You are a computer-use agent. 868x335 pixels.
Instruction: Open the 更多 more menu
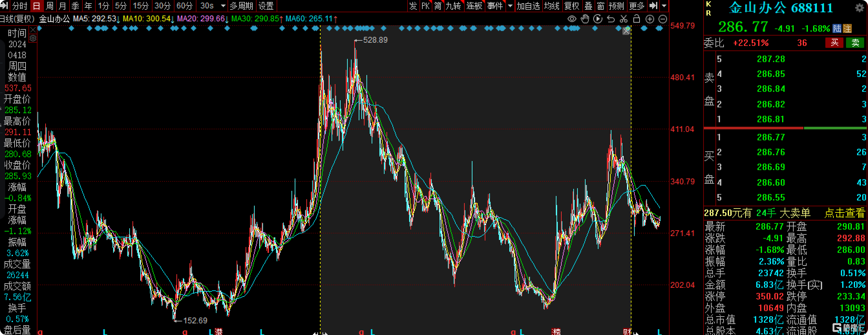[x=637, y=6]
